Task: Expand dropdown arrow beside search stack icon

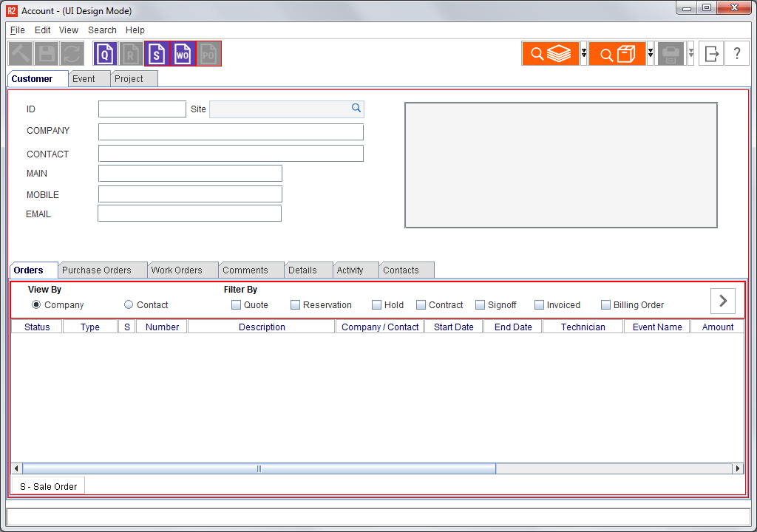Action: pyautogui.click(x=584, y=54)
